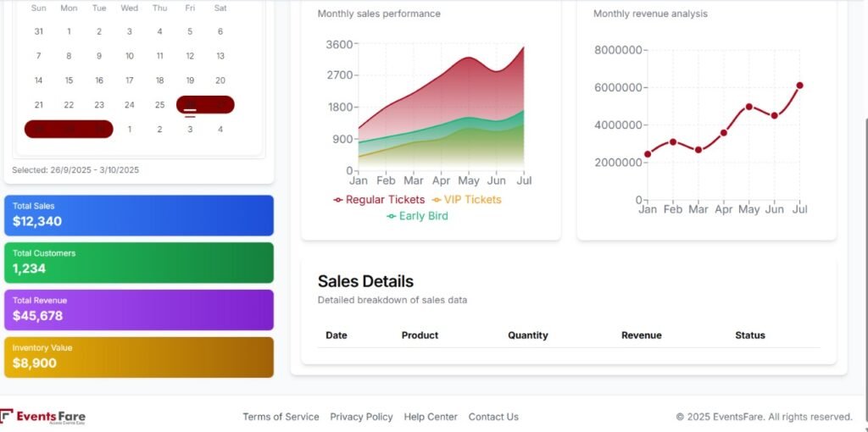Click the EventsFare logo in footer
The height and width of the screenshot is (432, 868).
pos(43,417)
